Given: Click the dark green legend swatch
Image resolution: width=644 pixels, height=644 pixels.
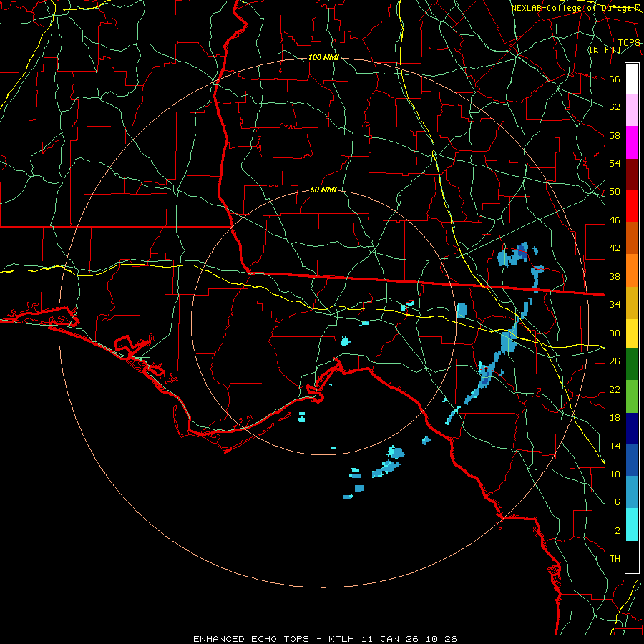Looking at the screenshot, I should coord(632,364).
